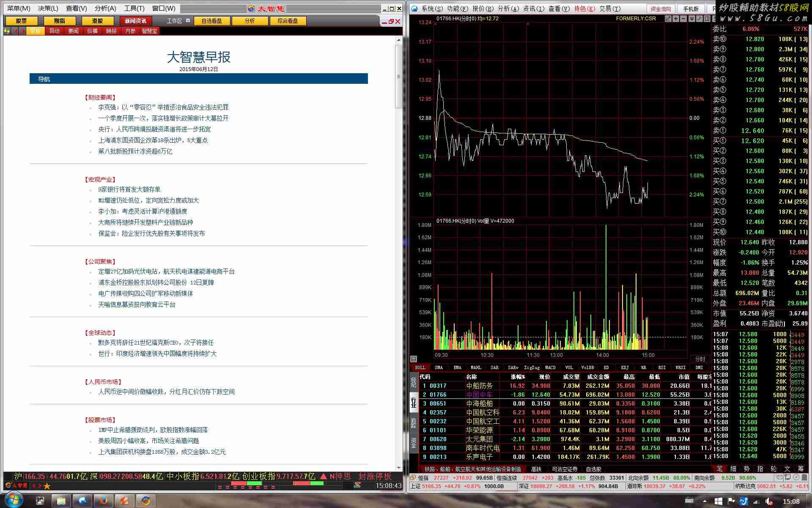
Task: Open the 系统(S) menu in right window
Action: point(432,8)
